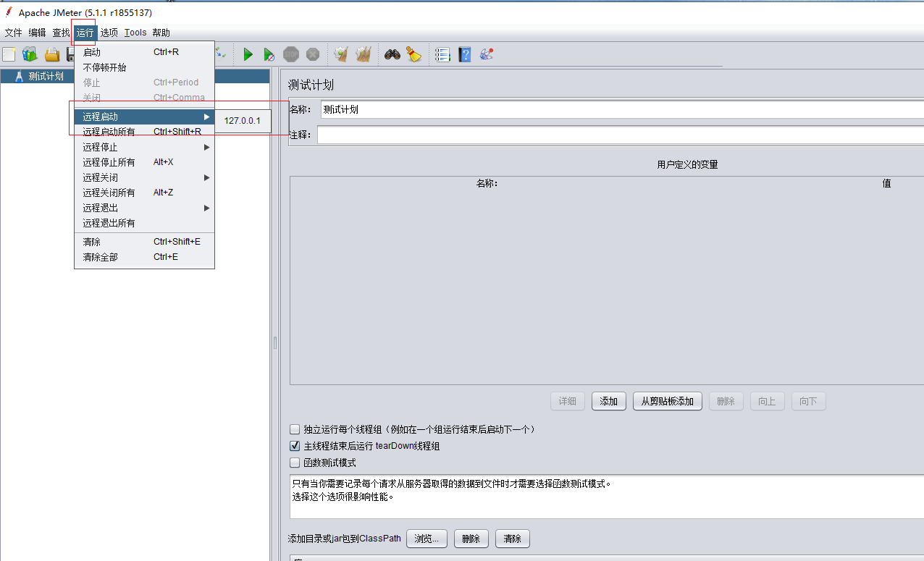Click the 名称 input field
This screenshot has width=924, height=561.
pos(622,109)
